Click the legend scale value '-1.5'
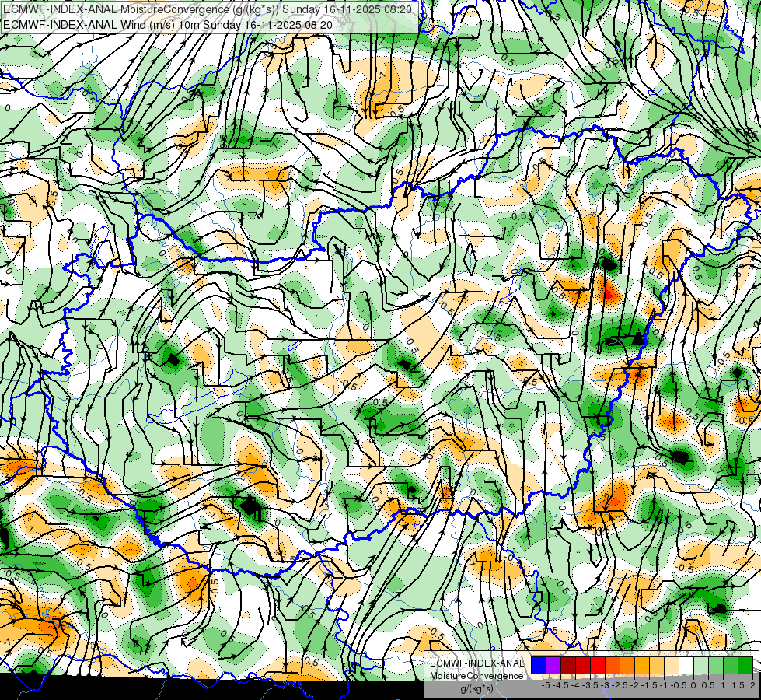 (x=649, y=685)
